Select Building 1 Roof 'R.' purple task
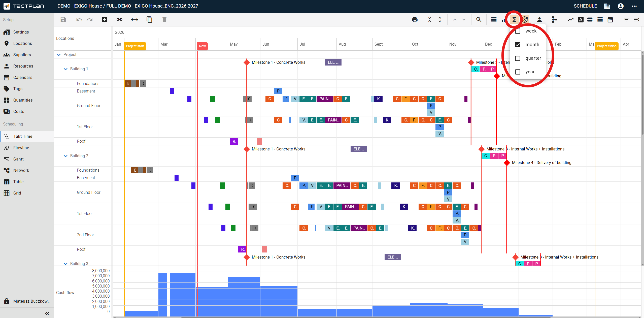This screenshot has width=644, height=318. 234,141
